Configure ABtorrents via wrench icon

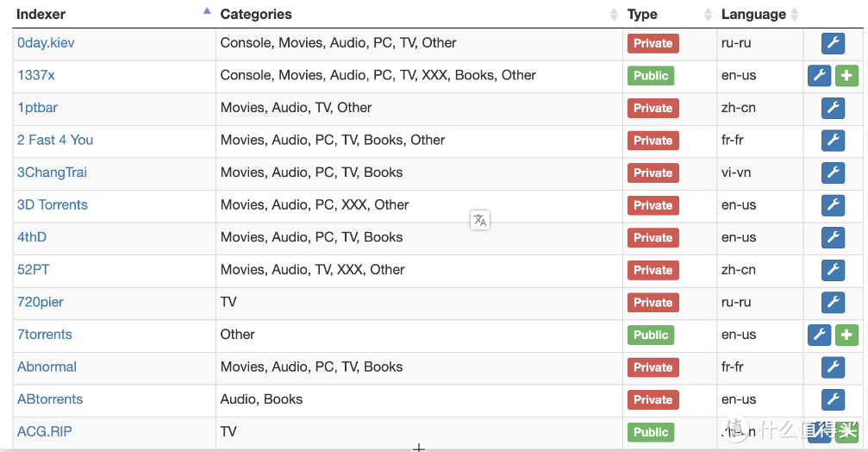(833, 399)
